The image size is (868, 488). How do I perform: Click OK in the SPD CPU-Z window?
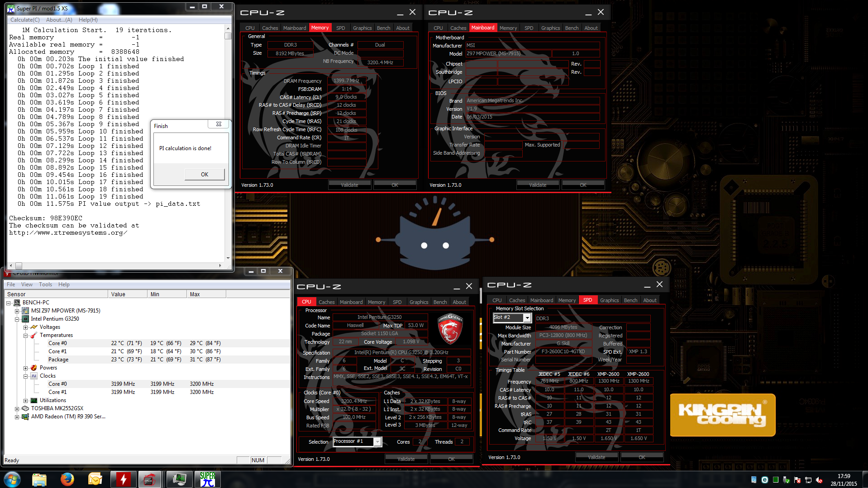click(642, 457)
